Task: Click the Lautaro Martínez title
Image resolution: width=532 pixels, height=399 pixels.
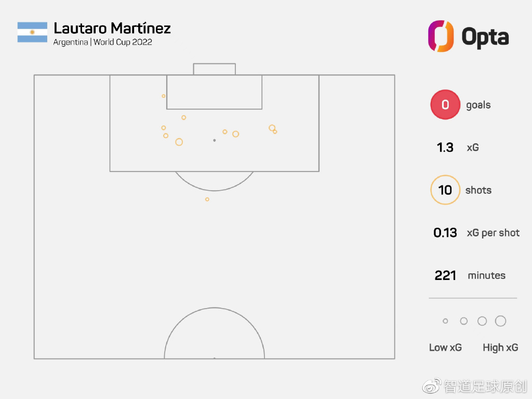Action: click(x=112, y=29)
